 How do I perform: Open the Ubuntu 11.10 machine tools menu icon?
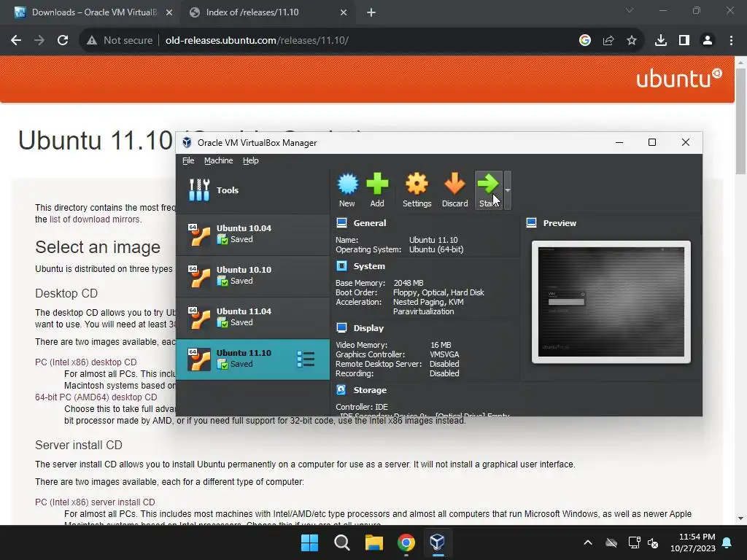(306, 359)
